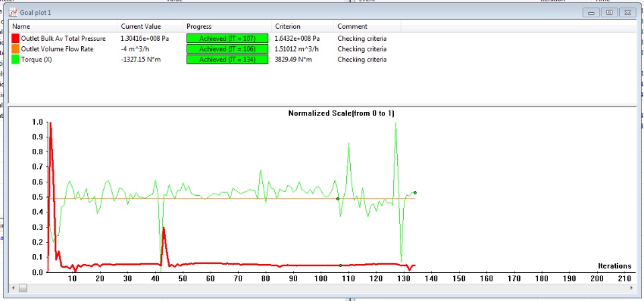Screen dimensions: 644x301
Task: Click the criterion 1.6432e+008 Pa
Action: coord(297,39)
